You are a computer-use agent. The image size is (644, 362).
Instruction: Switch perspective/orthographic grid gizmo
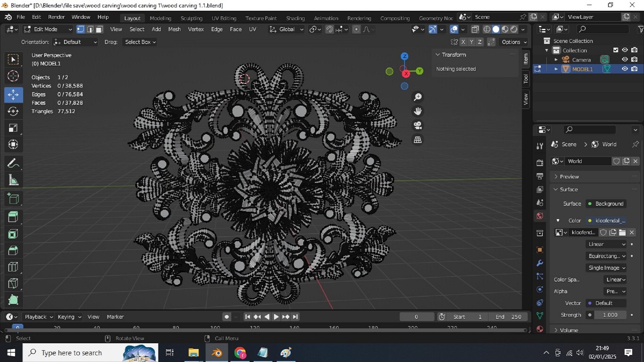click(x=418, y=140)
